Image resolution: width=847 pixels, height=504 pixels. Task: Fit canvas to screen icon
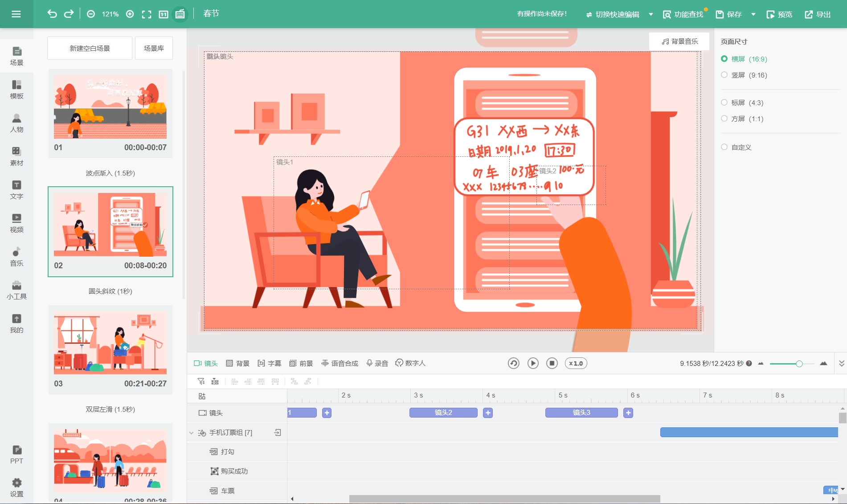(147, 14)
